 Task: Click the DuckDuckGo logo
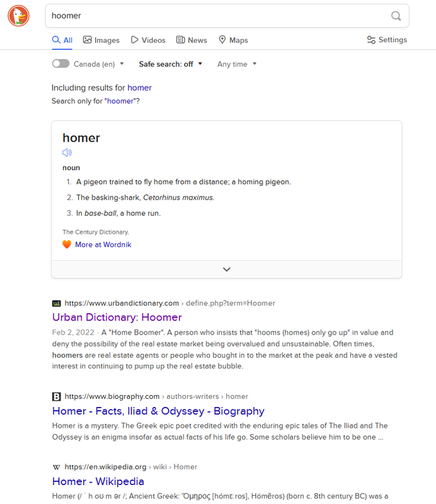pos(19,16)
